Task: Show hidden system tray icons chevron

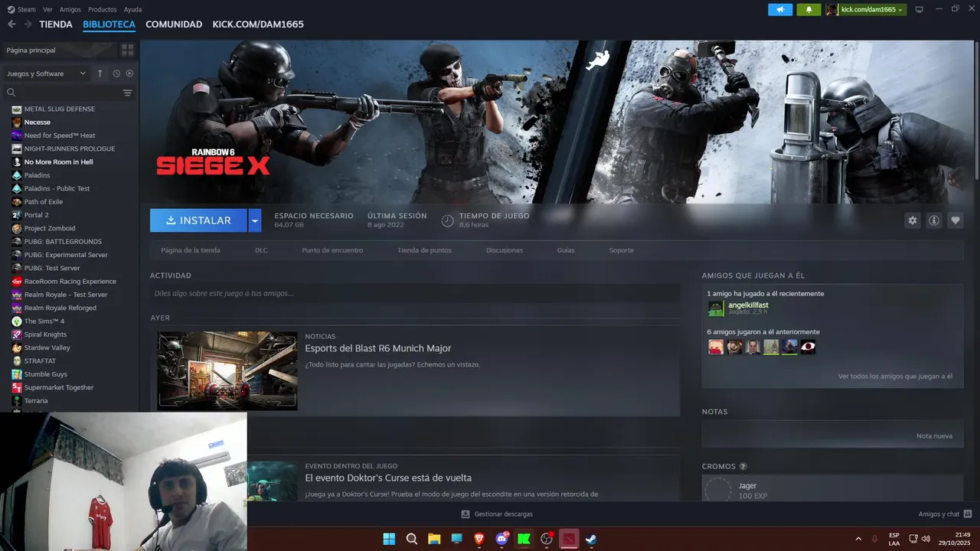Action: [857, 539]
